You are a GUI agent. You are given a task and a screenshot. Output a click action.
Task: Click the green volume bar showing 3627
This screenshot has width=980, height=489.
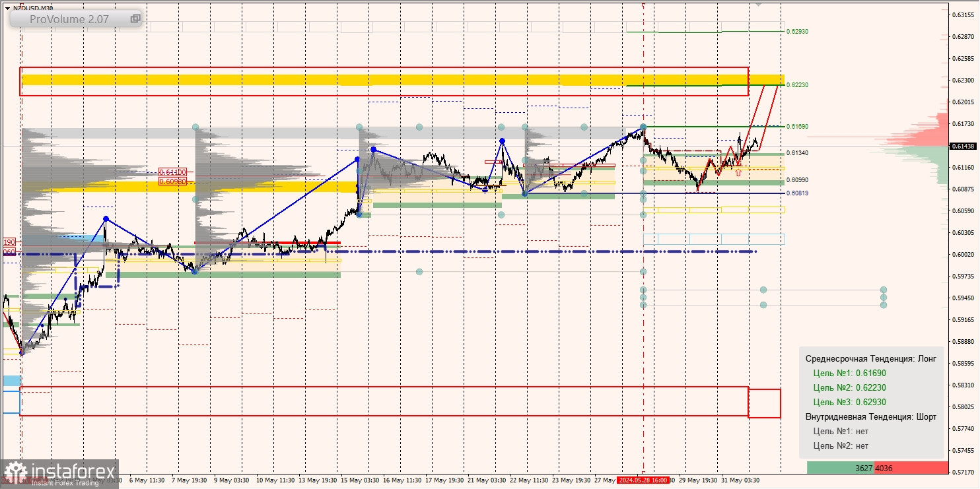(x=840, y=467)
